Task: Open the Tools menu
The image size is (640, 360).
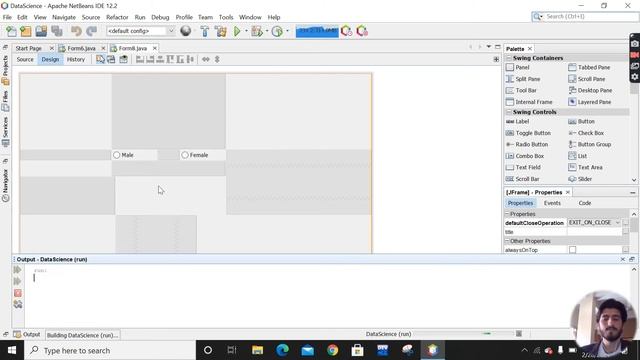Action: point(226,17)
